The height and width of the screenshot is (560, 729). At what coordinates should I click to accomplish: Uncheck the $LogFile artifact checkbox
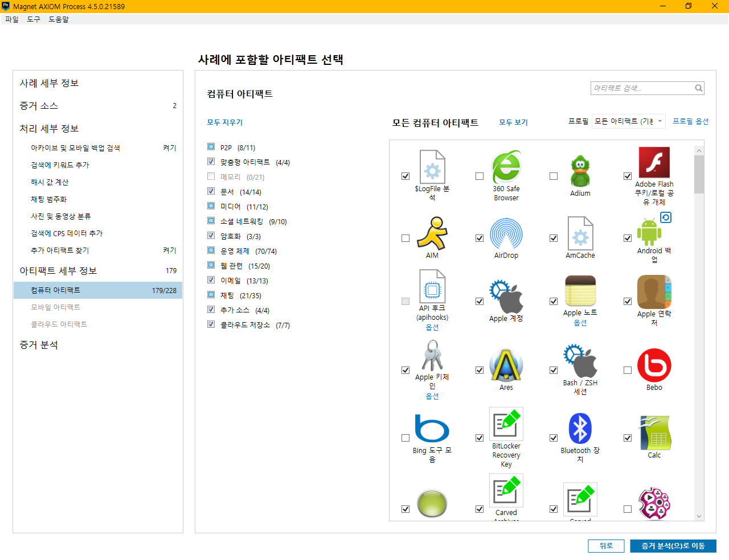406,176
